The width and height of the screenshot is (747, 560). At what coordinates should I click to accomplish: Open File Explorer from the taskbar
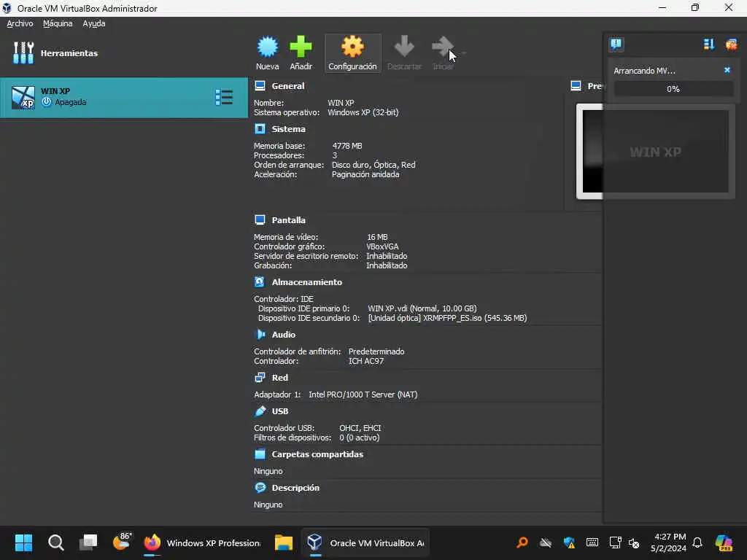tap(284, 542)
